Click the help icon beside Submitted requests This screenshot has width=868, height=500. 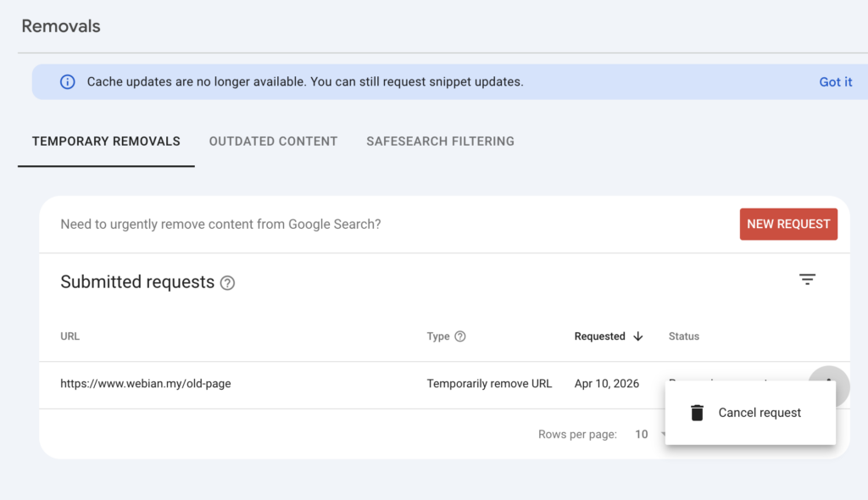pyautogui.click(x=227, y=283)
